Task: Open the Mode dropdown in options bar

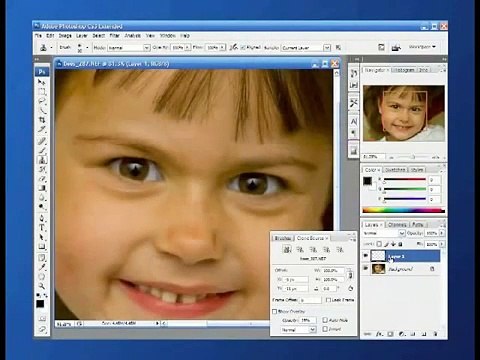Action: [146, 48]
